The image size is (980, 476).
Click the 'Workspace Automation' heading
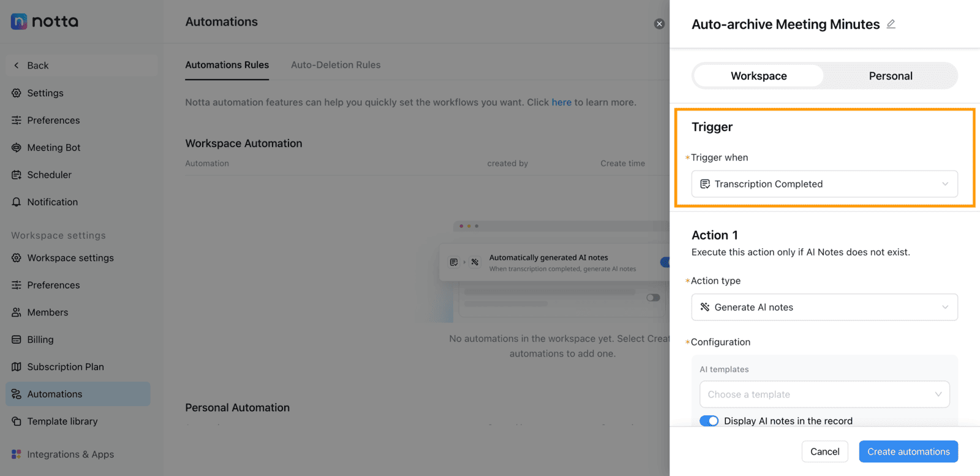(x=244, y=143)
